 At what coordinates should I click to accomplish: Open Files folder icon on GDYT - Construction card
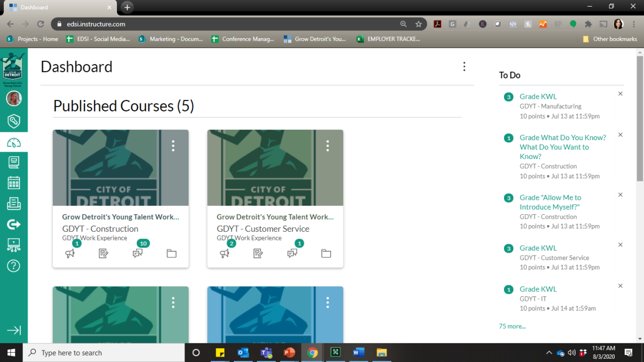point(171,253)
